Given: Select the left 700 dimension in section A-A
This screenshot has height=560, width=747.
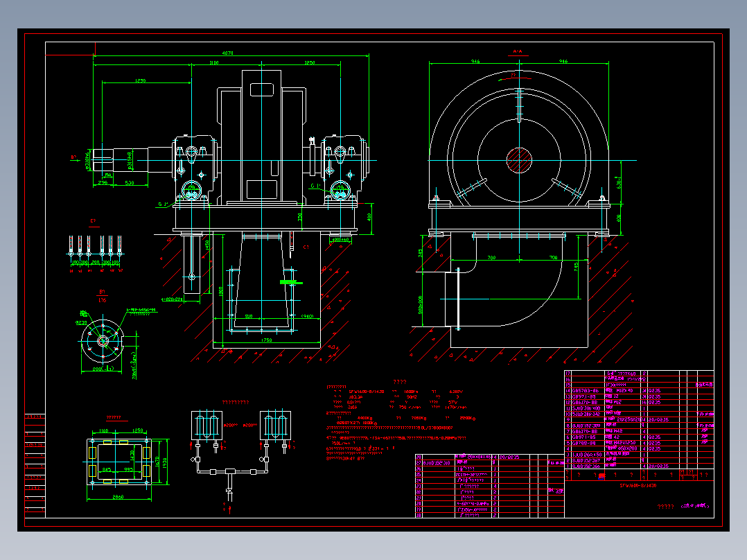Looking at the screenshot, I should pos(492,257).
